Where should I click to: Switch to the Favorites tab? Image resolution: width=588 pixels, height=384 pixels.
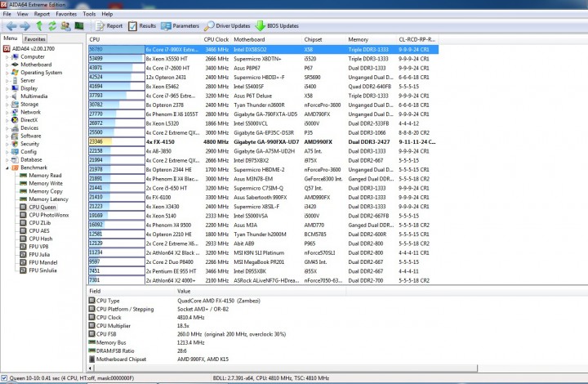click(x=35, y=38)
